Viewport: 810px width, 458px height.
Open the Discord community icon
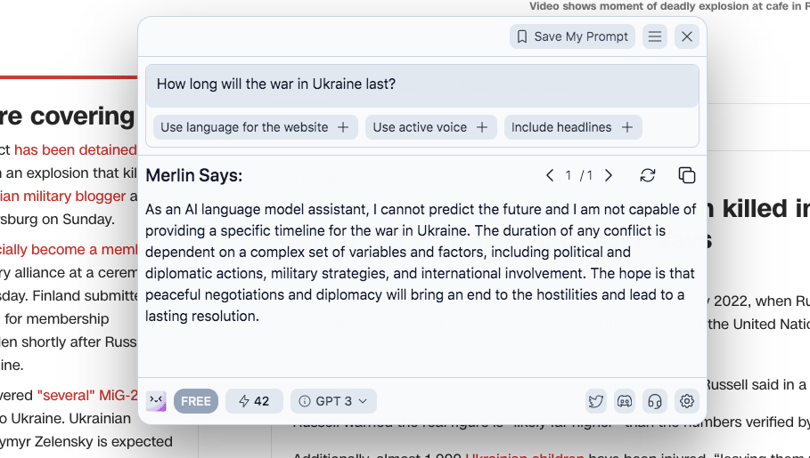[x=625, y=401]
